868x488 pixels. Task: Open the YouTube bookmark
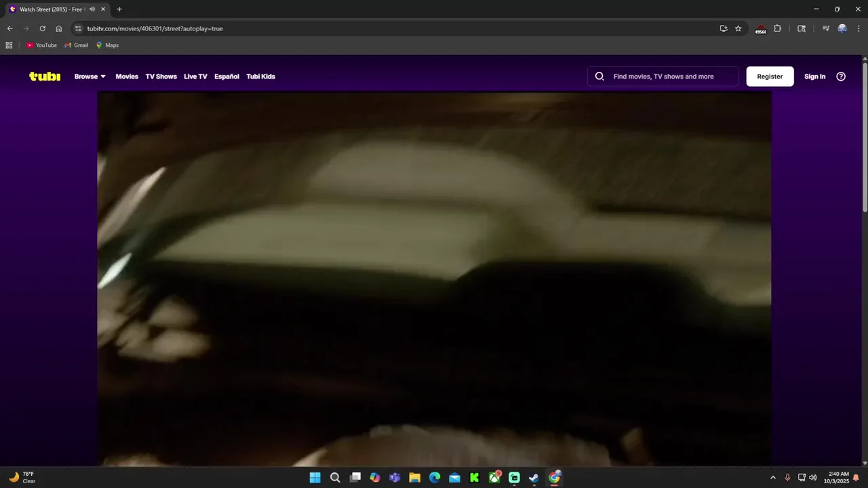(x=41, y=45)
